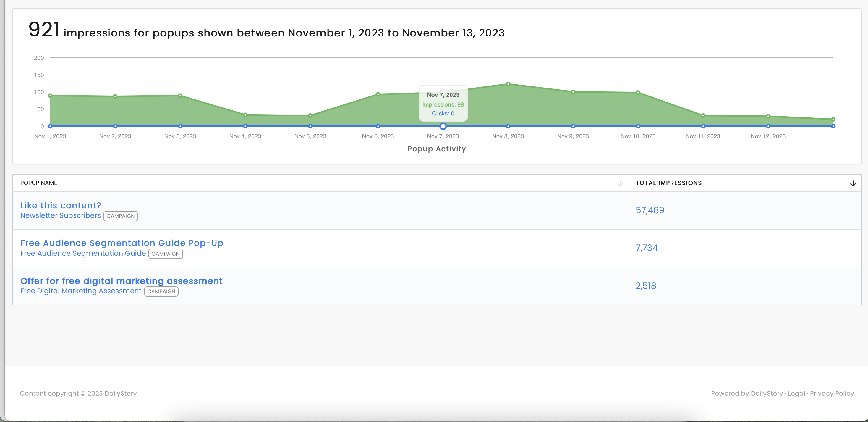Open Powered by DailyStory footer link
This screenshot has width=868, height=422.
coord(747,393)
